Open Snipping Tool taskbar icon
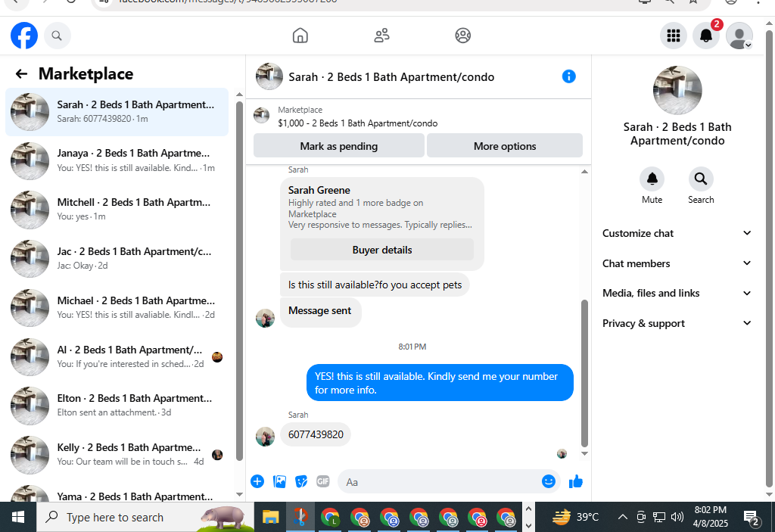775x532 pixels. [x=300, y=517]
